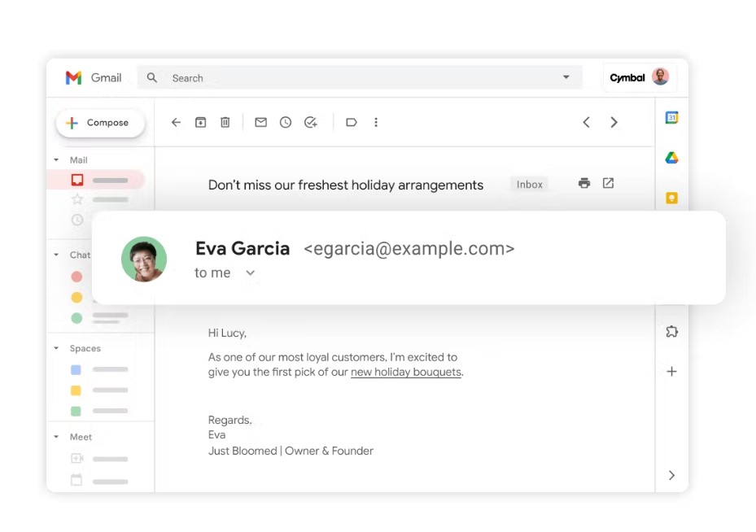Viewport: 756px width, 532px height.
Task: Add this email to Tasks
Action: 310,122
